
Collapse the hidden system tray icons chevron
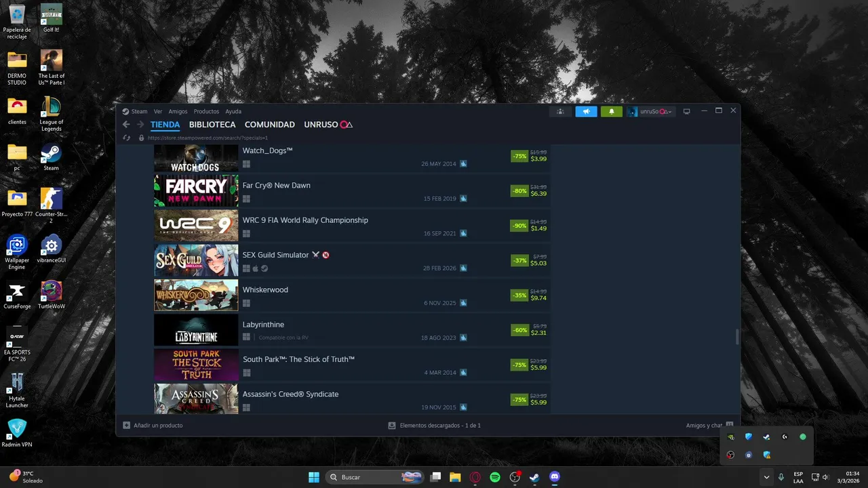pos(766,477)
